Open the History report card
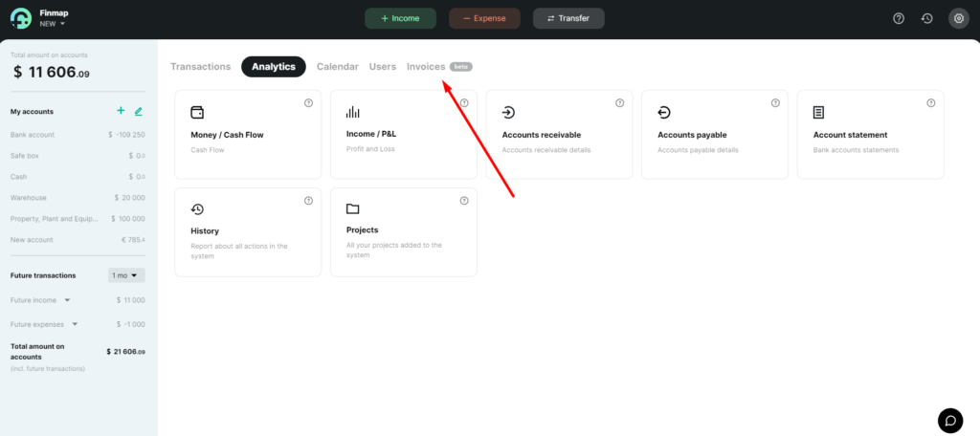The height and width of the screenshot is (436, 980). 248,231
